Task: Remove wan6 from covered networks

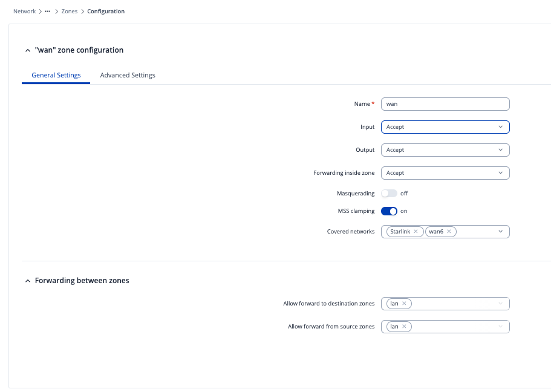Action: pyautogui.click(x=449, y=232)
